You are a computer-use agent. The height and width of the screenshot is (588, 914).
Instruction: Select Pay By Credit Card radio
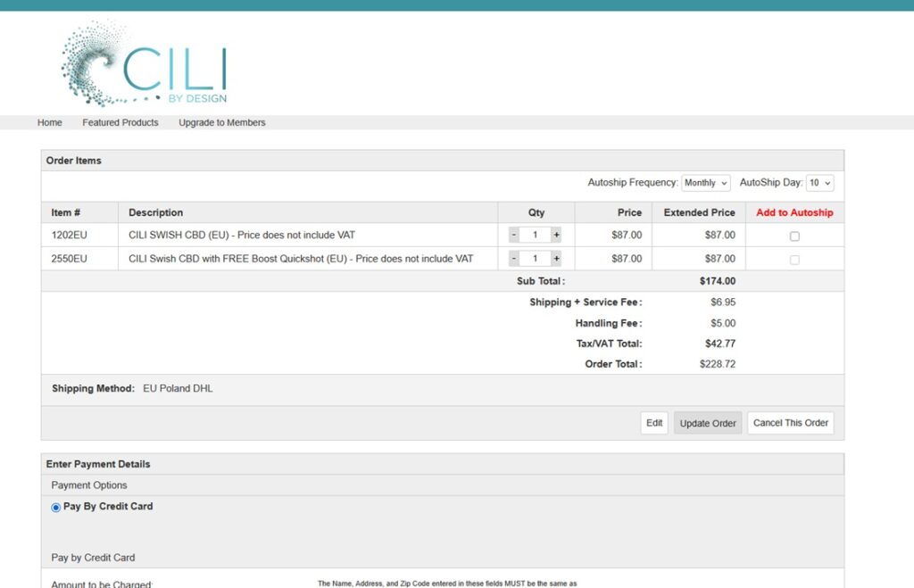point(56,508)
